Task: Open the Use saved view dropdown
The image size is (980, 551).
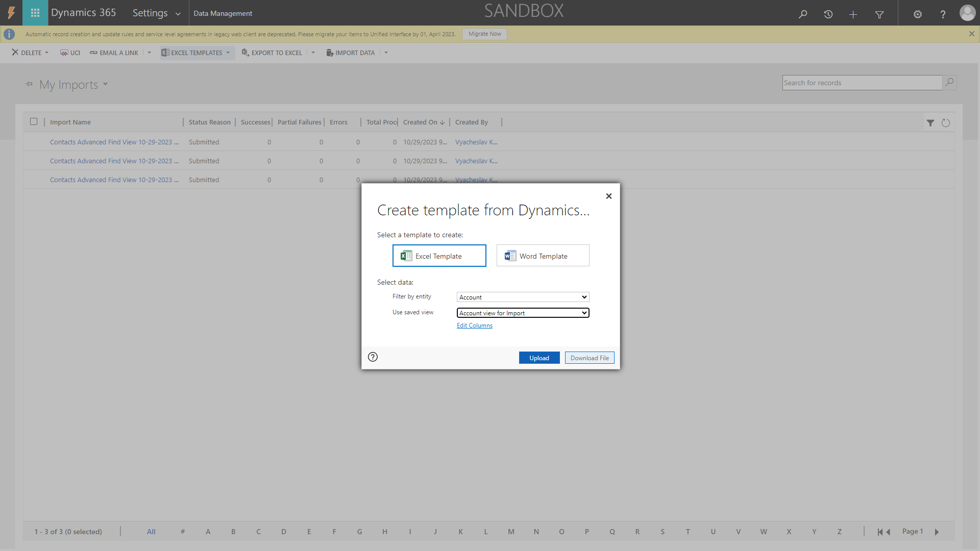Action: [523, 313]
